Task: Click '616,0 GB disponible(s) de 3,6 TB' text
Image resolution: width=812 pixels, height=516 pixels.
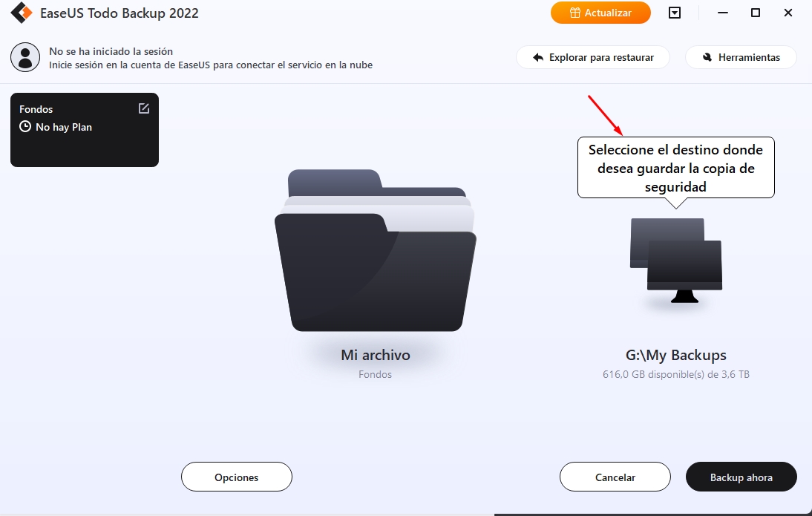Action: pos(676,375)
